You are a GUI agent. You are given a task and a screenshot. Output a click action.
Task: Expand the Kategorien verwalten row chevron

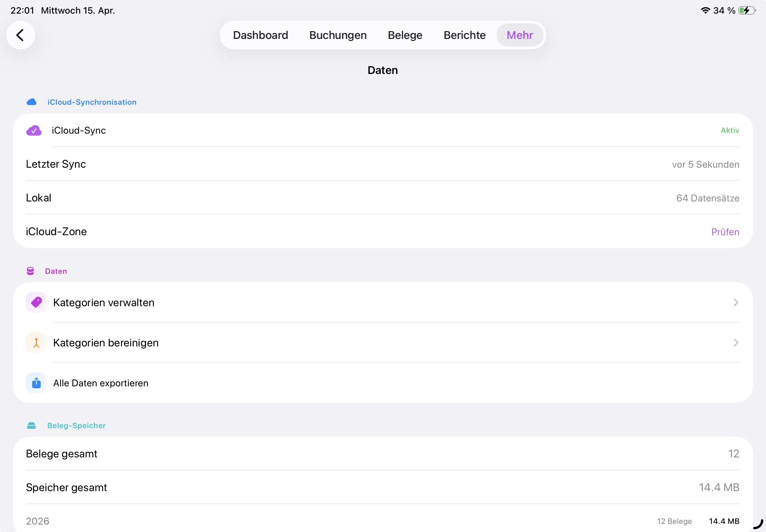click(736, 302)
